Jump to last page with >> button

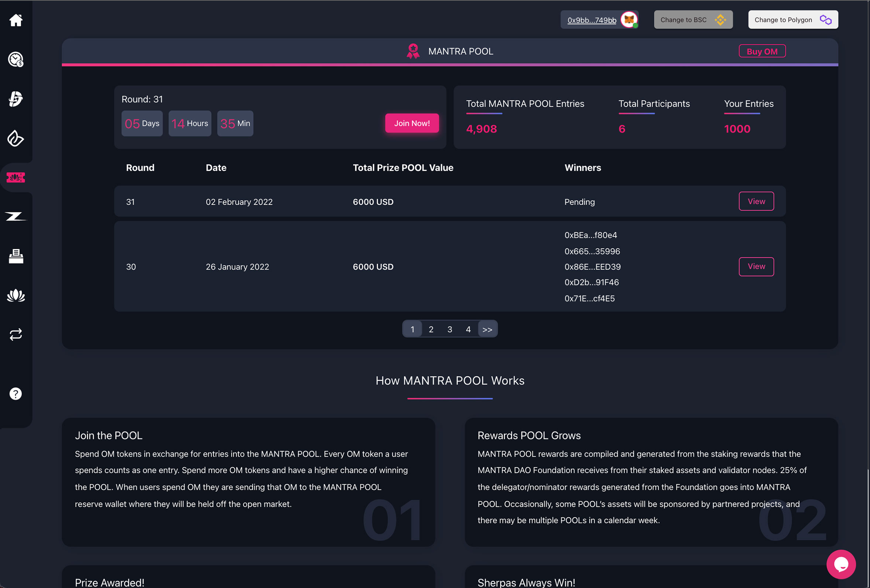click(x=487, y=329)
